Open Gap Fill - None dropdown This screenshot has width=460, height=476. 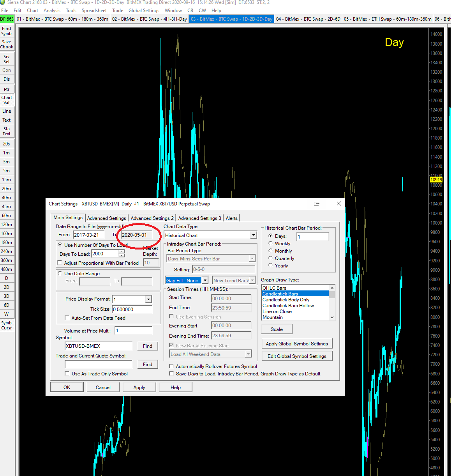tap(205, 280)
